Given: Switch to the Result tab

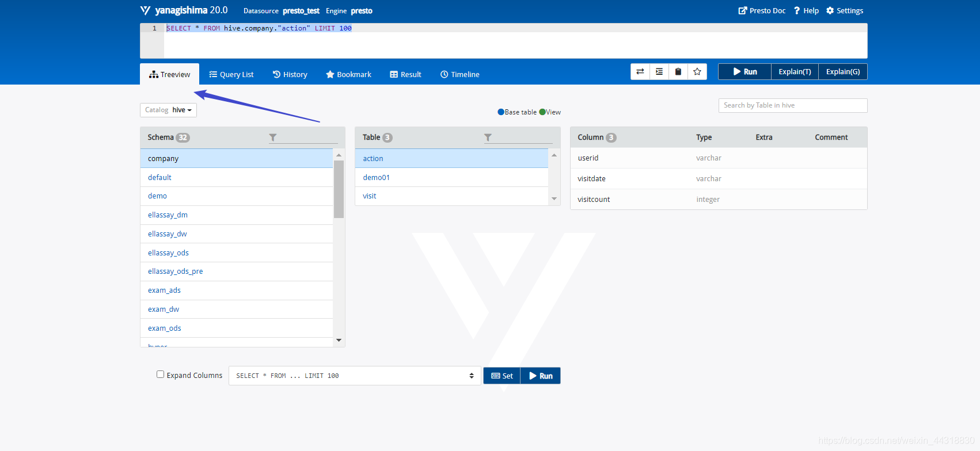Looking at the screenshot, I should coord(405,74).
